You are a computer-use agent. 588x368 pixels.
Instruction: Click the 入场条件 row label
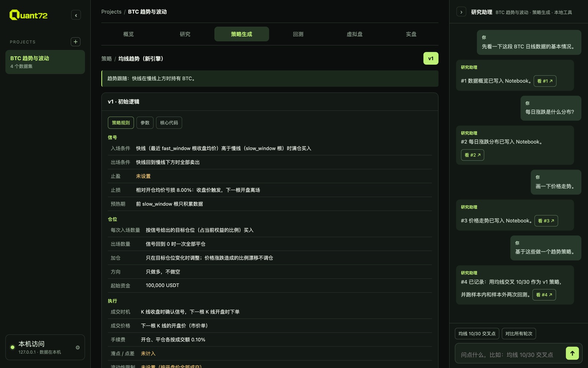[121, 148]
